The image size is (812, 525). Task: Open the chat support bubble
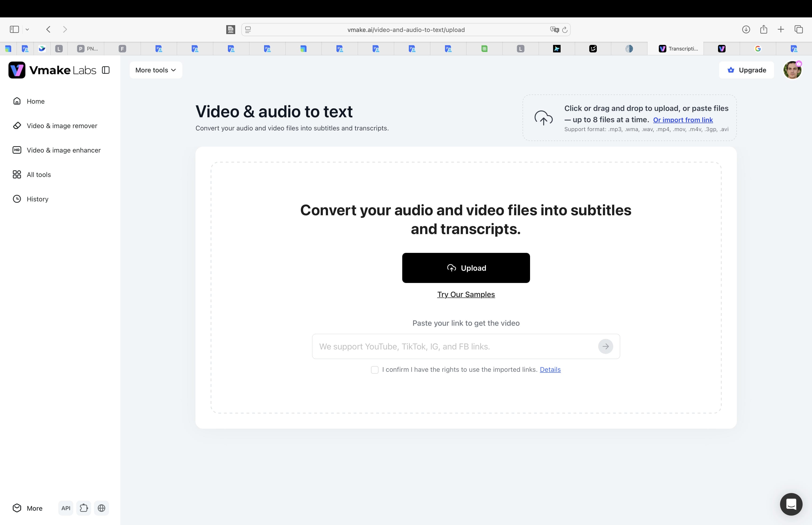pyautogui.click(x=791, y=504)
